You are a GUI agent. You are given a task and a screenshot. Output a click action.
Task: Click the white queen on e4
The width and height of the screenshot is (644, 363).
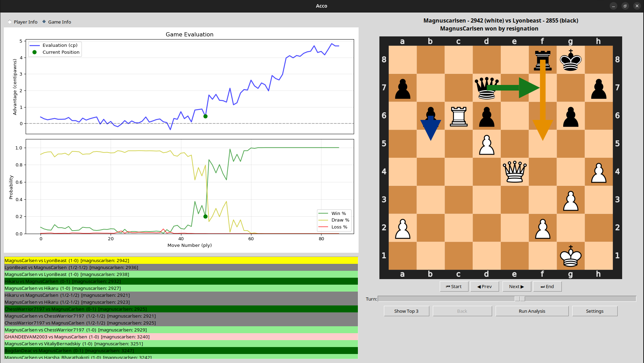coord(515,172)
